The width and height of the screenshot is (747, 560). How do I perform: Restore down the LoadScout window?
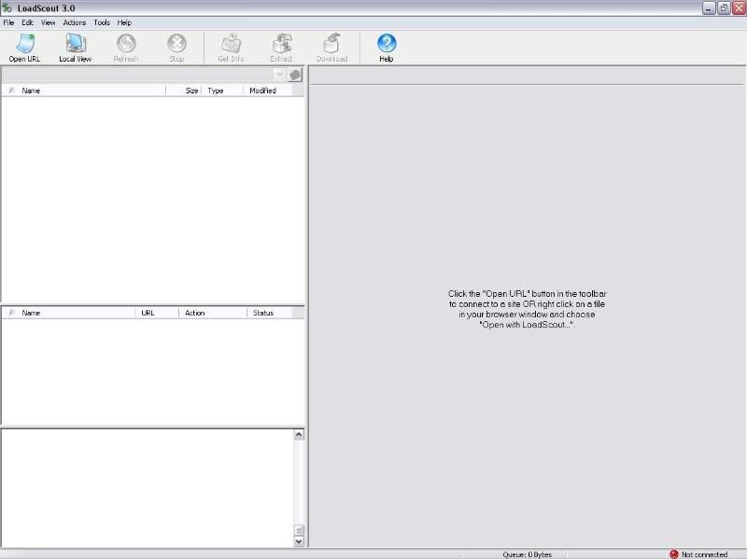click(x=724, y=8)
